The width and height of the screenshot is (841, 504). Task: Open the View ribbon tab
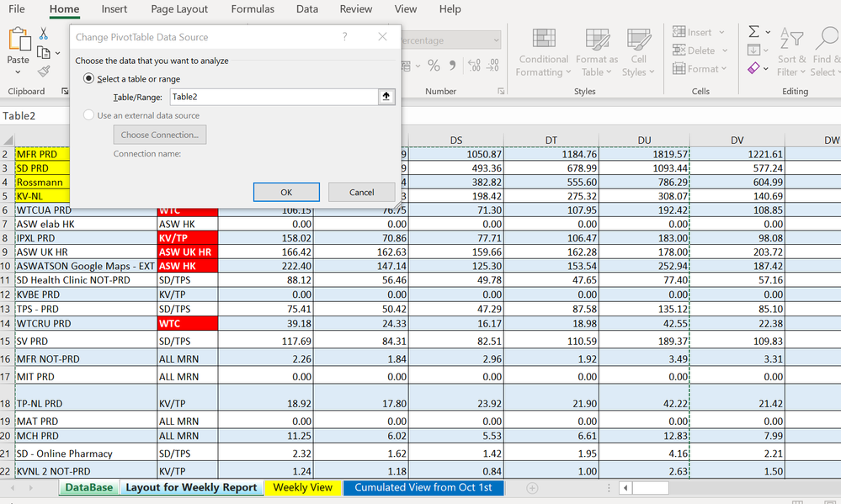click(406, 9)
